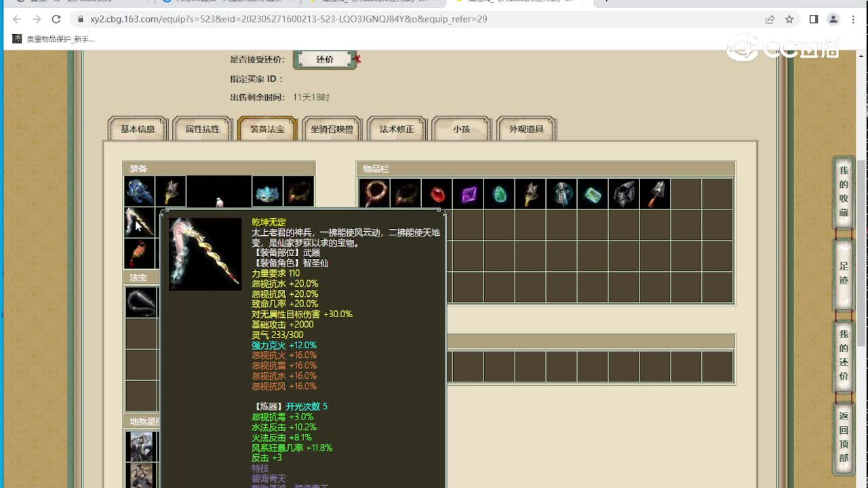Click the browser address bar URL
868x488 pixels.
(x=288, y=19)
